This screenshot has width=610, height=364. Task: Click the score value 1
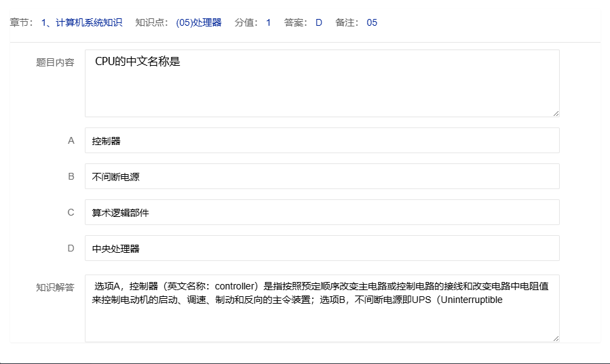tap(268, 22)
